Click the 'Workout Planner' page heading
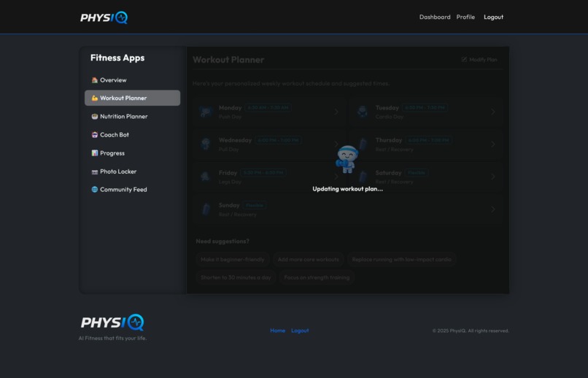Screen dimensions: 588x378 (x=228, y=60)
